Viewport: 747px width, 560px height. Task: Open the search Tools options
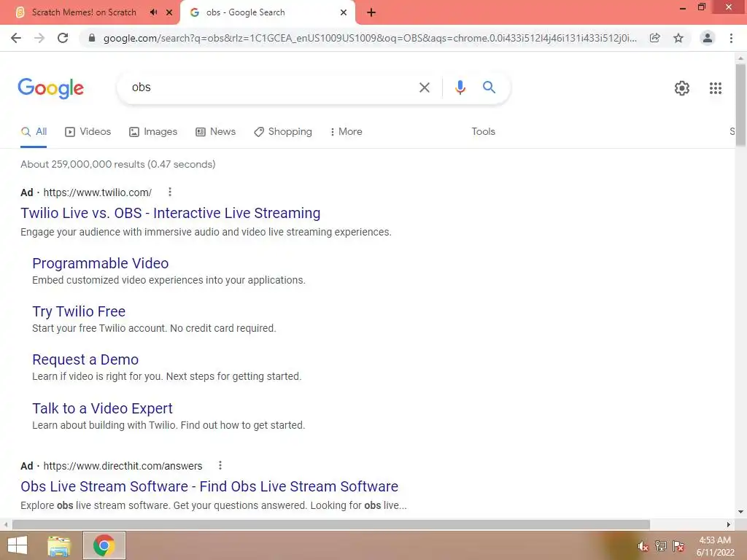pos(483,132)
